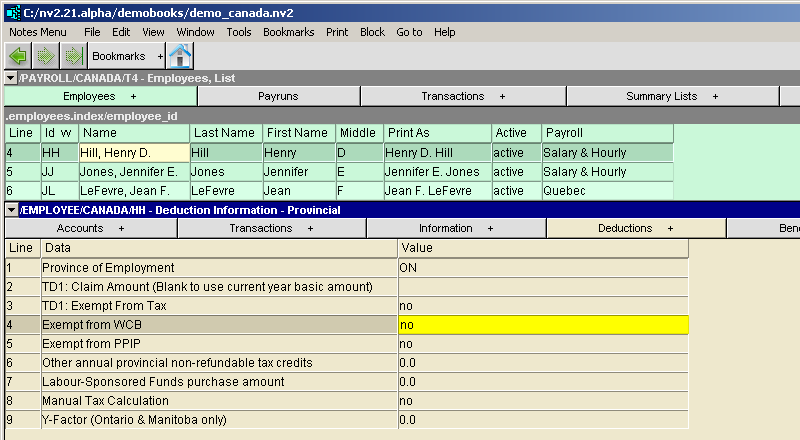Switch to the Payruns tab

click(x=278, y=96)
